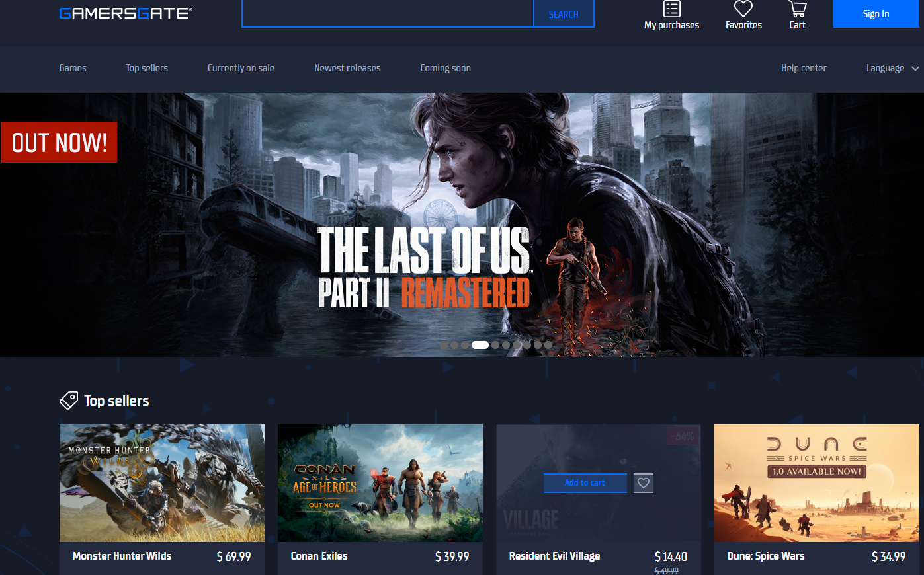Click inside the search input field

coord(388,14)
